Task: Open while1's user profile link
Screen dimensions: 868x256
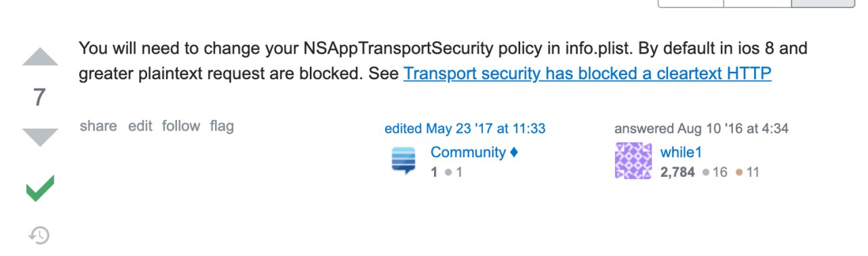Action: [681, 152]
